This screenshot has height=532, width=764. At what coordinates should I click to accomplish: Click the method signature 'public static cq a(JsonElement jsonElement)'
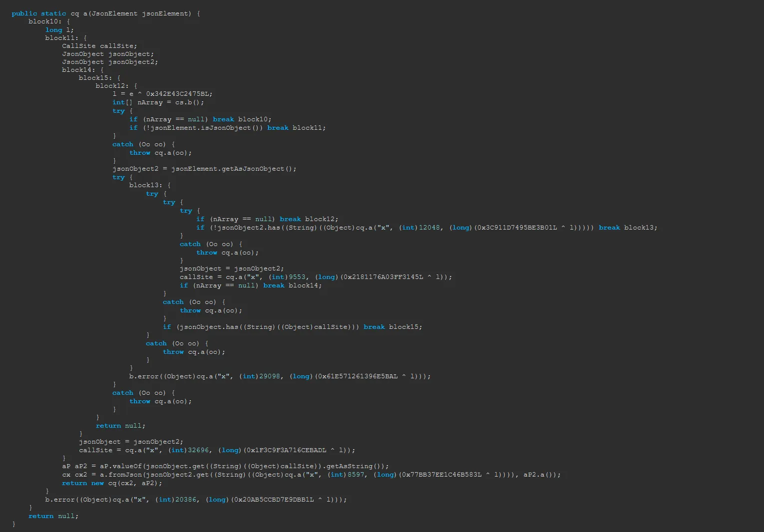click(101, 13)
